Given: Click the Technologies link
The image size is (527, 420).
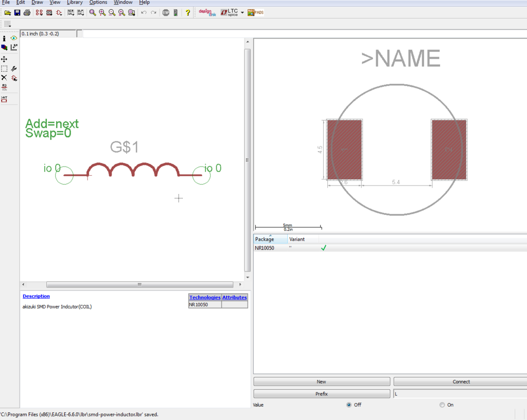Looking at the screenshot, I should tap(205, 298).
